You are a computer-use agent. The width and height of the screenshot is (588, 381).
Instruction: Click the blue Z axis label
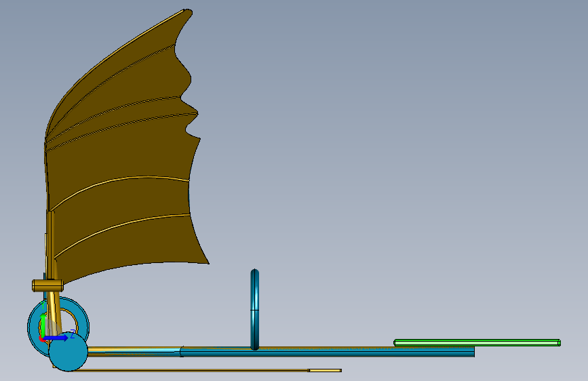(73, 334)
